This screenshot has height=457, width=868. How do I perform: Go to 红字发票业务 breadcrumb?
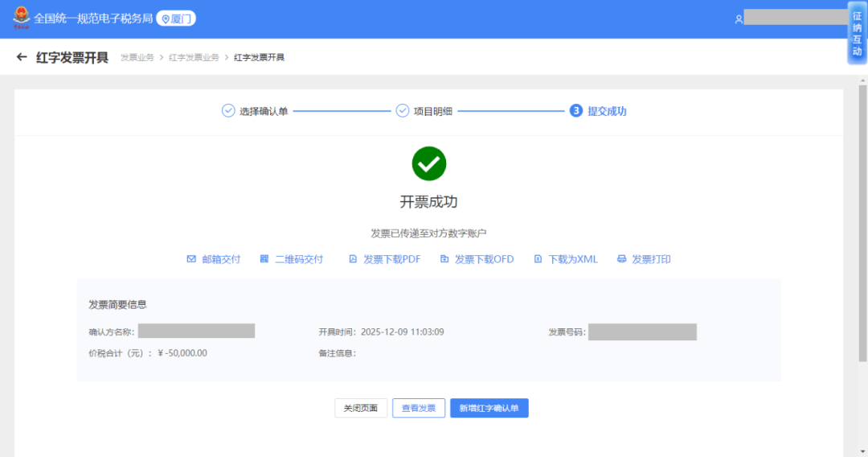[194, 58]
